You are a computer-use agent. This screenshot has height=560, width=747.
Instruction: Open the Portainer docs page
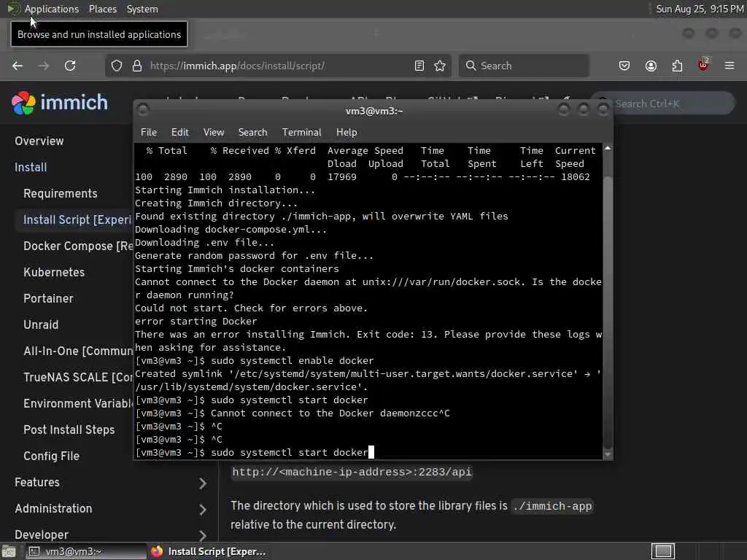click(49, 298)
